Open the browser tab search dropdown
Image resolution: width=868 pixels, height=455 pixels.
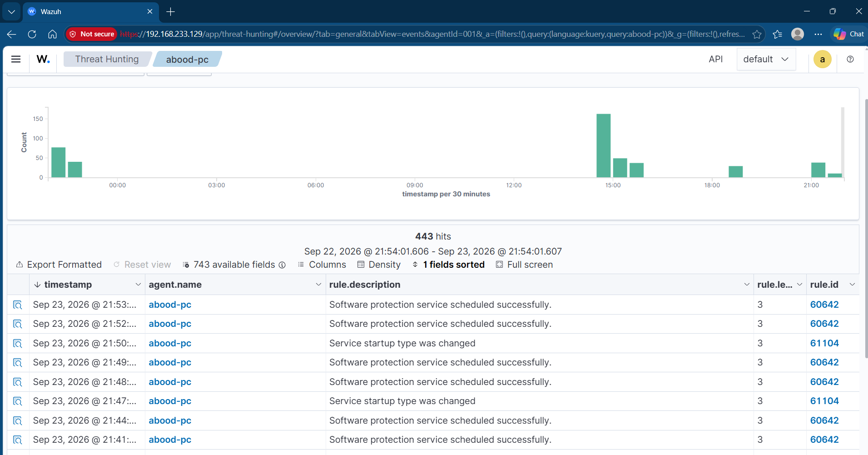[x=11, y=11]
